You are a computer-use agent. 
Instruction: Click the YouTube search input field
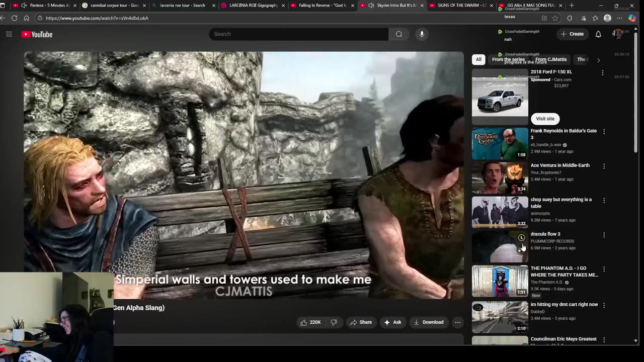click(x=299, y=34)
